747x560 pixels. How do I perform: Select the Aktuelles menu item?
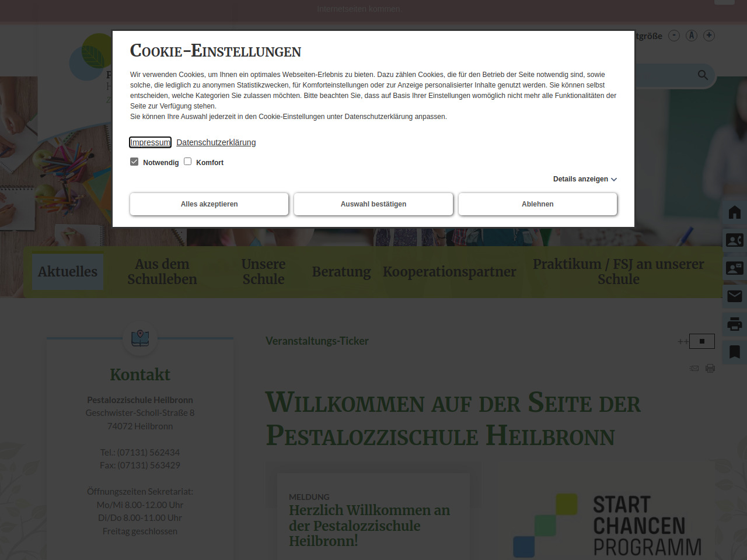(x=68, y=272)
